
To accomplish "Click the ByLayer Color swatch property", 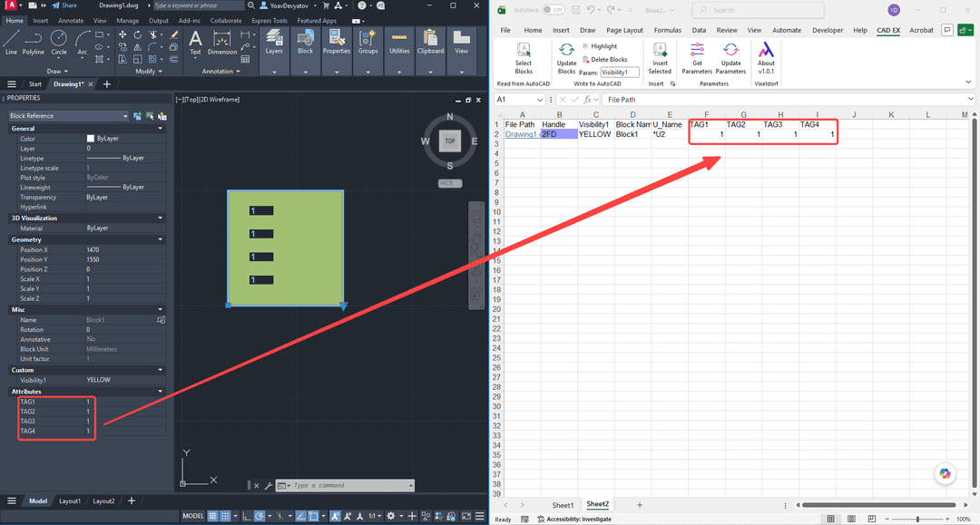I will (x=90, y=139).
